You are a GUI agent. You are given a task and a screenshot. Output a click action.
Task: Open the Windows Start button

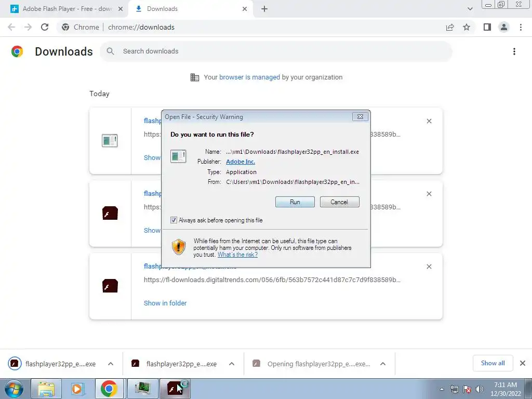pyautogui.click(x=14, y=389)
